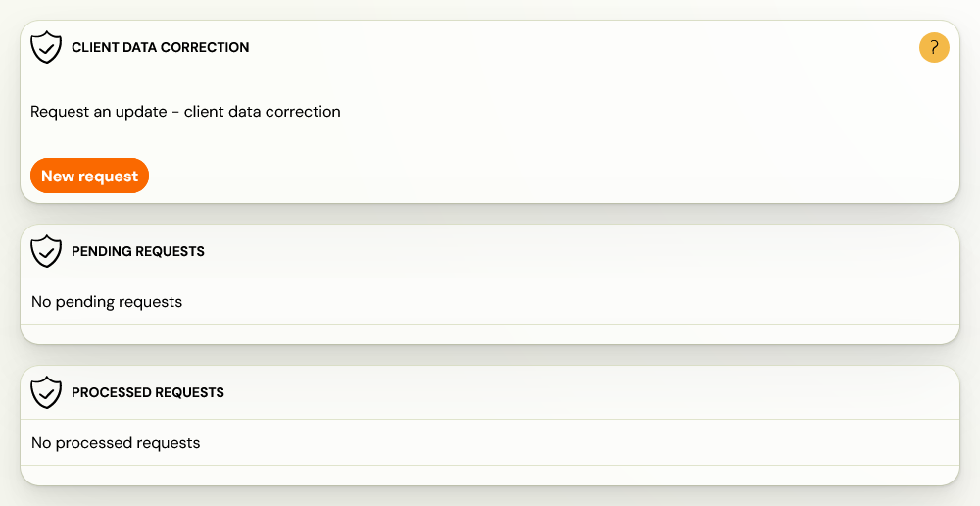The image size is (980, 506).
Task: Click empty footer strip of Processed Requests card
Action: pos(490,476)
